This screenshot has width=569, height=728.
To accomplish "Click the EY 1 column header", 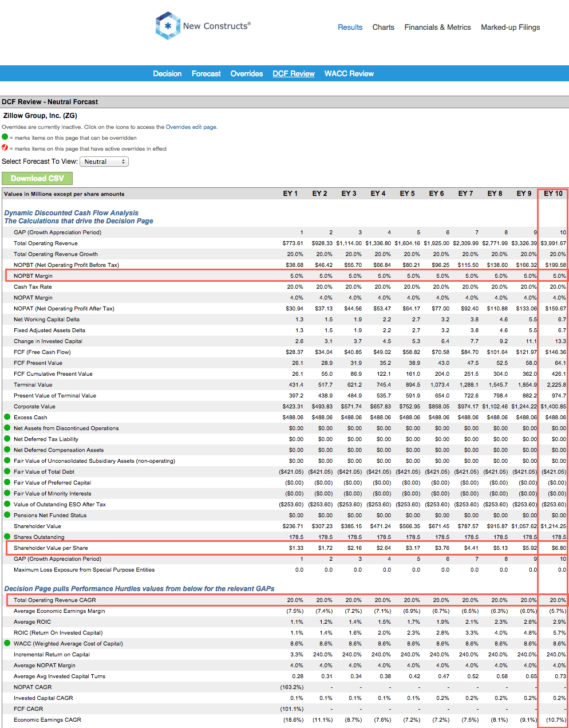I will click(x=290, y=194).
